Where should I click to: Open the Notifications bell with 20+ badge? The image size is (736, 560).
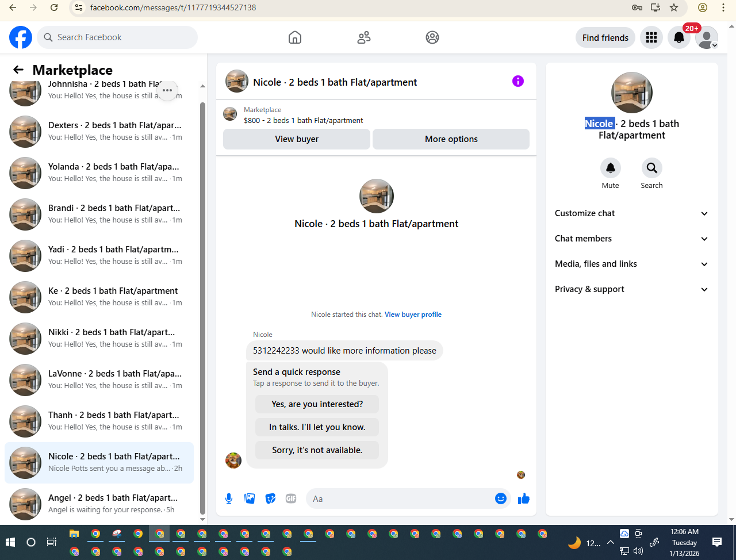coord(679,37)
